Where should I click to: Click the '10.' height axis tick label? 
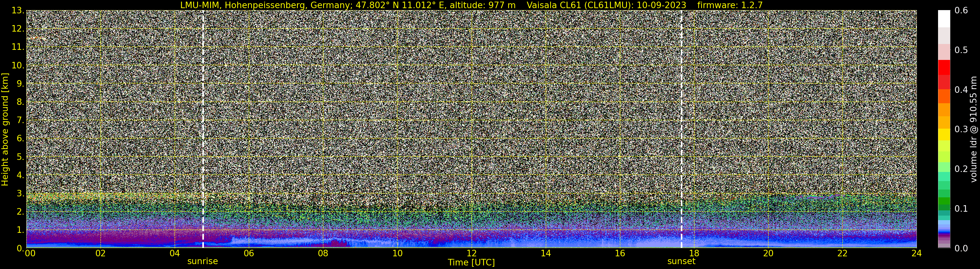[x=18, y=65]
